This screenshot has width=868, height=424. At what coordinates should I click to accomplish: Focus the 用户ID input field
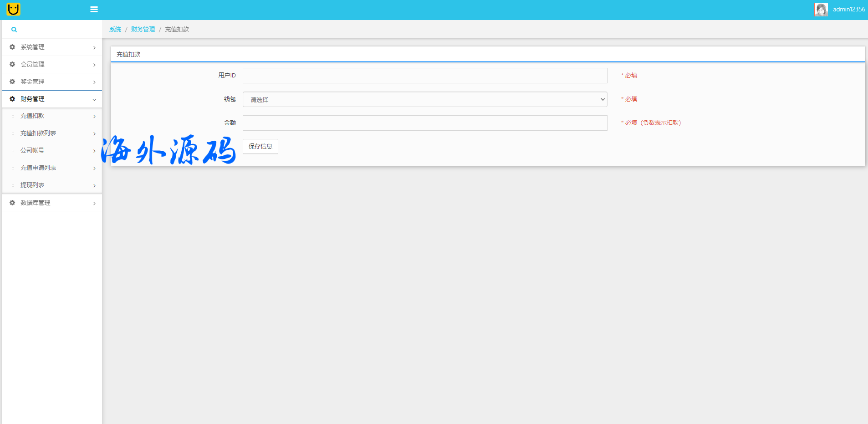pyautogui.click(x=424, y=76)
